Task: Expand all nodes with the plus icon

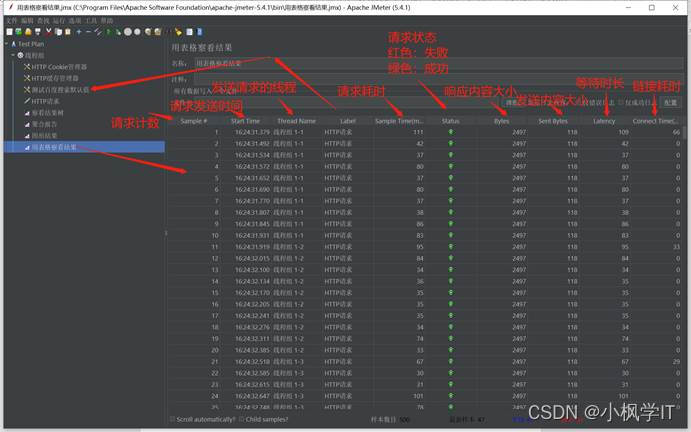Action: [79, 32]
